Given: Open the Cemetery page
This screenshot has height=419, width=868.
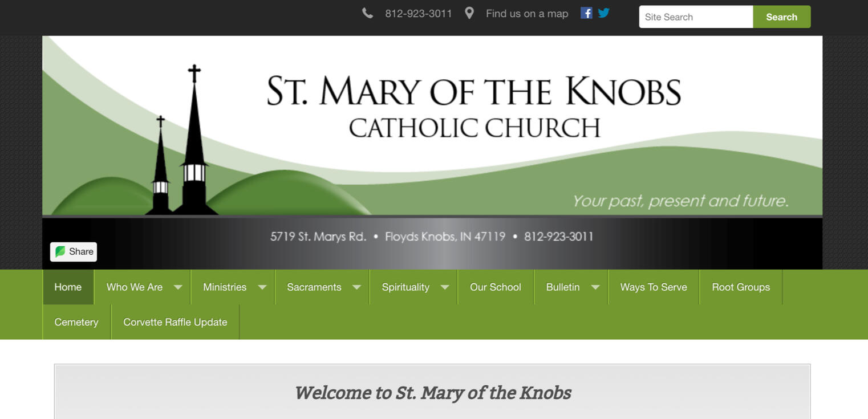Looking at the screenshot, I should pyautogui.click(x=75, y=322).
